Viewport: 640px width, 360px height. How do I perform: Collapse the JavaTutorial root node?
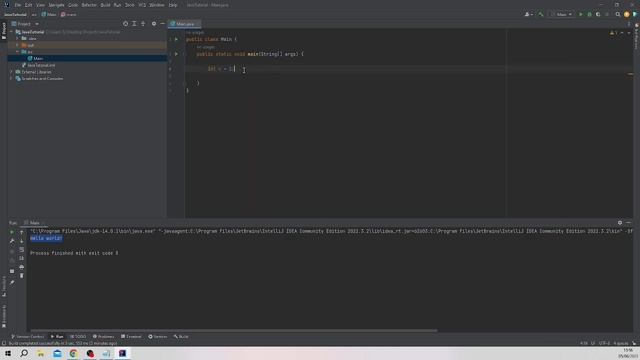[11, 32]
